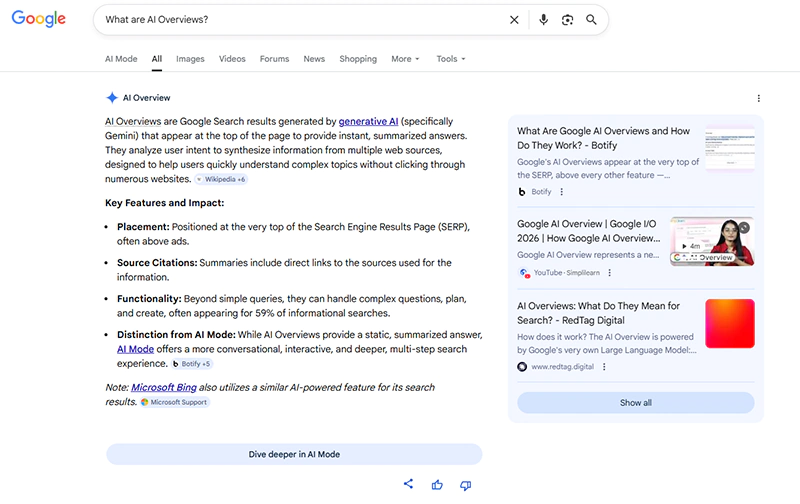Click the YouTube favicon in Simplilearn card
The height and width of the screenshot is (504, 800).
point(524,273)
